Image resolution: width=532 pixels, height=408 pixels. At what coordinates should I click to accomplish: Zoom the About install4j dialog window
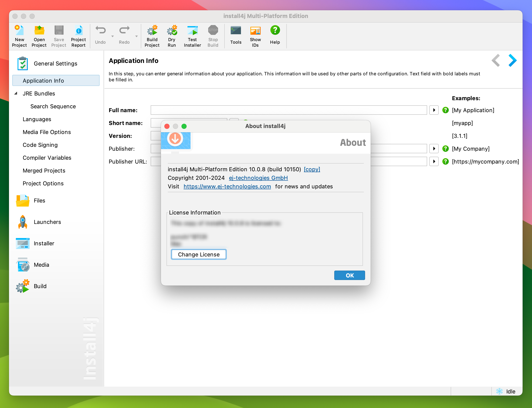pos(184,126)
